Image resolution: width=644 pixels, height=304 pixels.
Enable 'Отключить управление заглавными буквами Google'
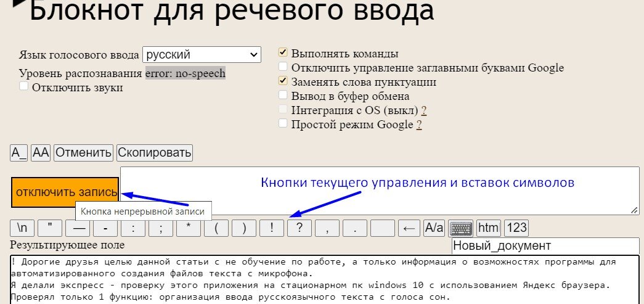pyautogui.click(x=283, y=66)
